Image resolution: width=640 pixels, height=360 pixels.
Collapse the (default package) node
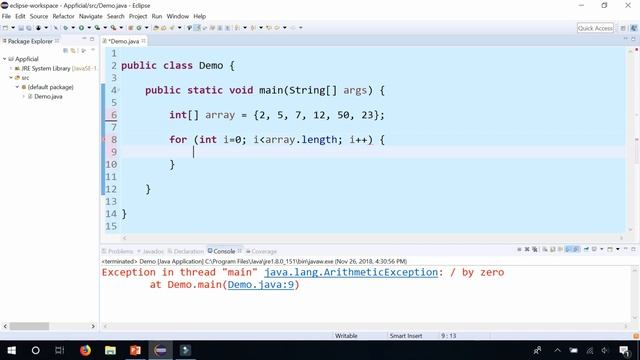pyautogui.click(x=17, y=87)
